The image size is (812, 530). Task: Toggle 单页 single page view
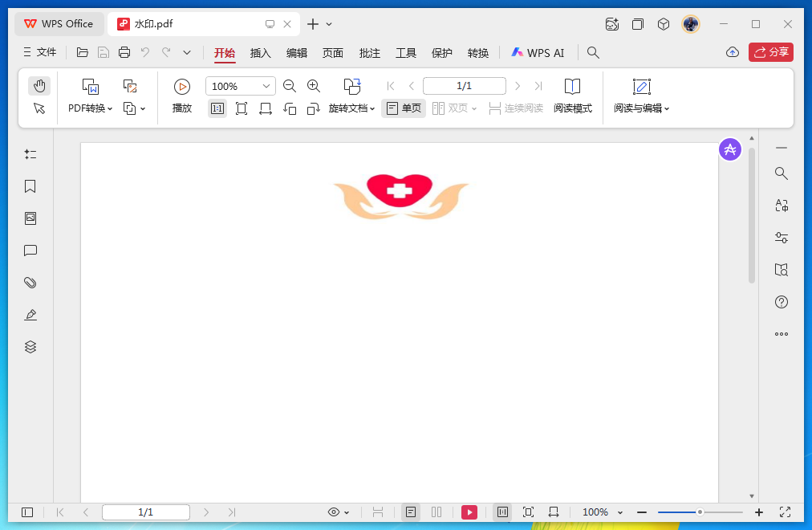click(404, 108)
